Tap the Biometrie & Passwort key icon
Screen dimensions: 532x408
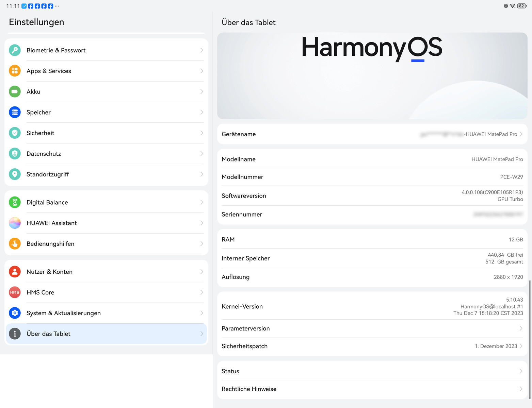15,50
